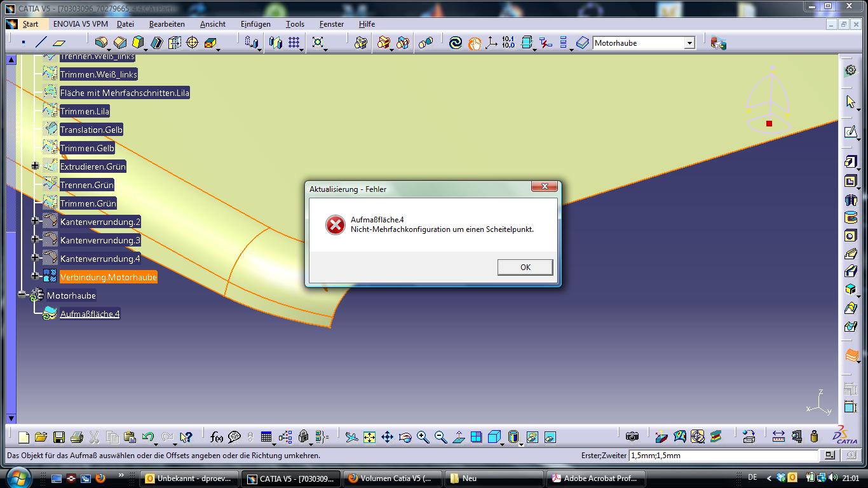Click the Erster;Zweiter offset input field

coord(723,455)
